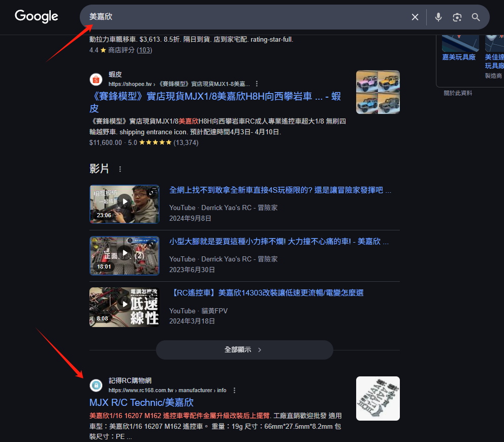
Task: Open video titled 全網上找不到敢拿全新車直接4S玩極限的
Action: click(x=280, y=190)
